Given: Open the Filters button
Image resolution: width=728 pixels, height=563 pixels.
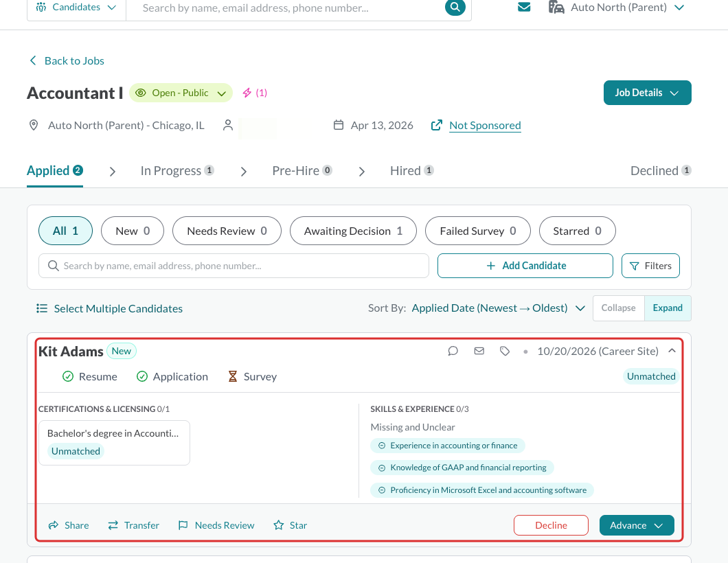Looking at the screenshot, I should pyautogui.click(x=650, y=266).
